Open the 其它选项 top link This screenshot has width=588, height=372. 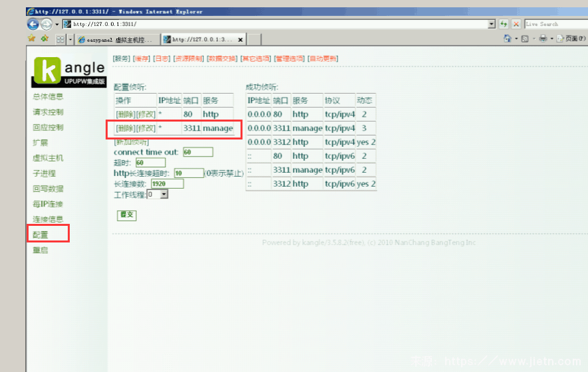tap(256, 58)
